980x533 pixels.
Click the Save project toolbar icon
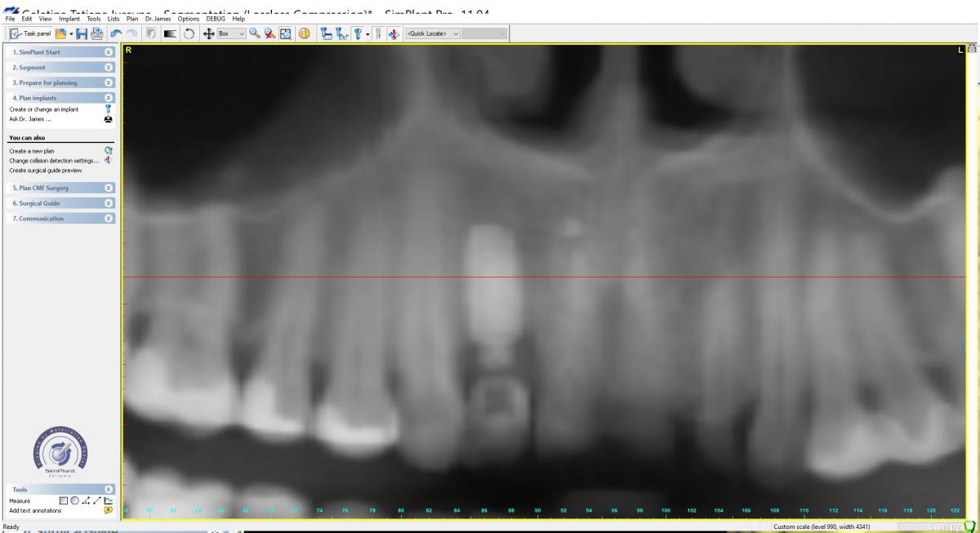coord(80,33)
